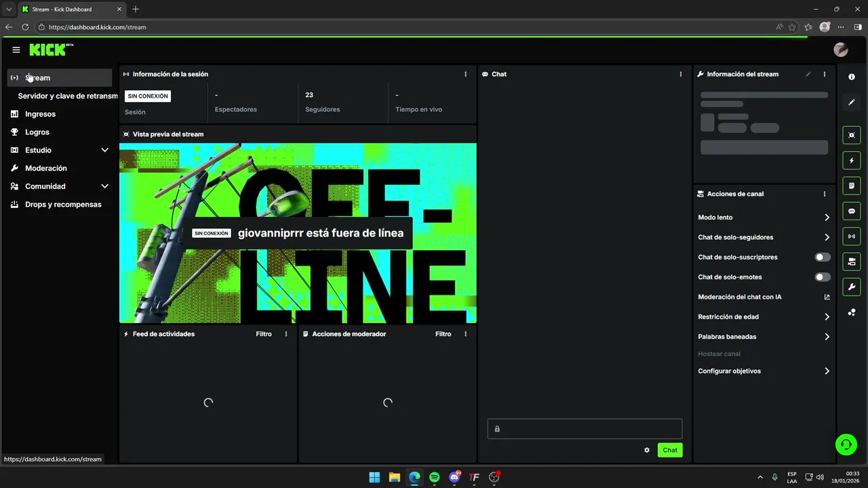Click the Kick logo
The image size is (868, 488).
coord(52,49)
